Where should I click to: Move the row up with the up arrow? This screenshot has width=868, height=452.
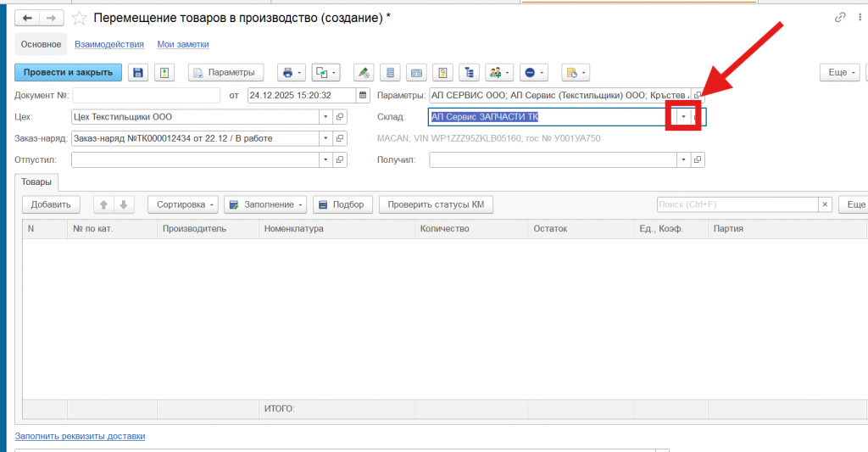103,204
